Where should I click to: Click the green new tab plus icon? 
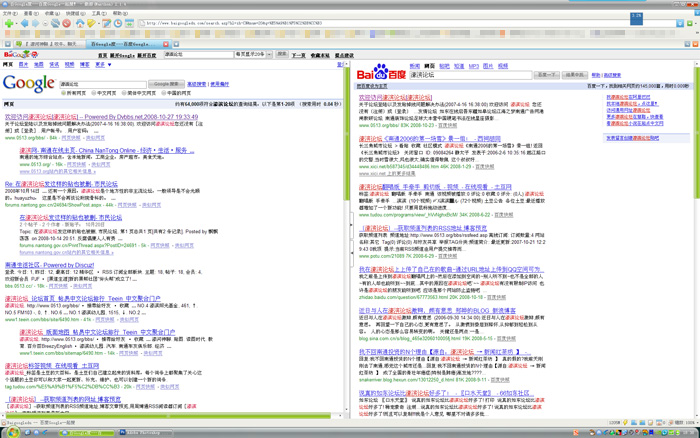pyautogui.click(x=9, y=23)
